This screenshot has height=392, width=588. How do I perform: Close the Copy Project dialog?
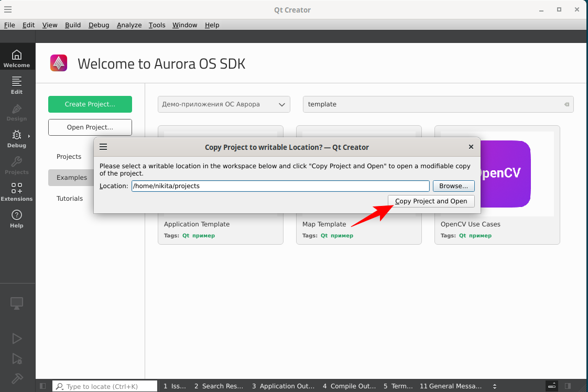(471, 147)
